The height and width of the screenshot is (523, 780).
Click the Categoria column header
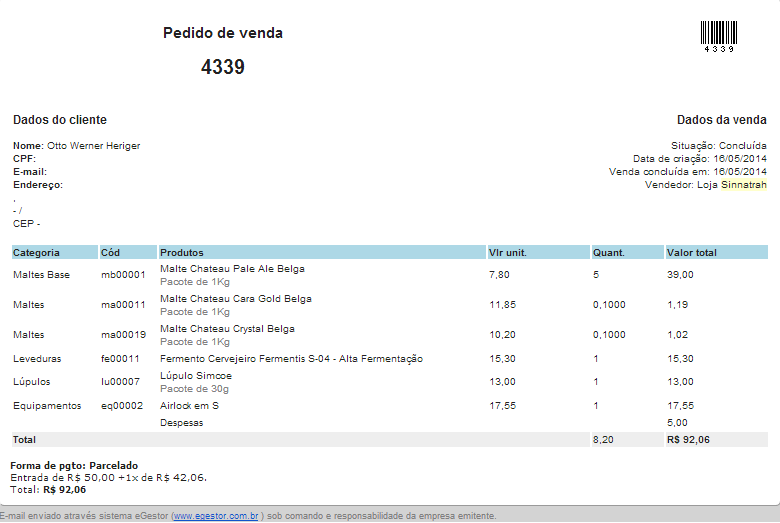55,252
